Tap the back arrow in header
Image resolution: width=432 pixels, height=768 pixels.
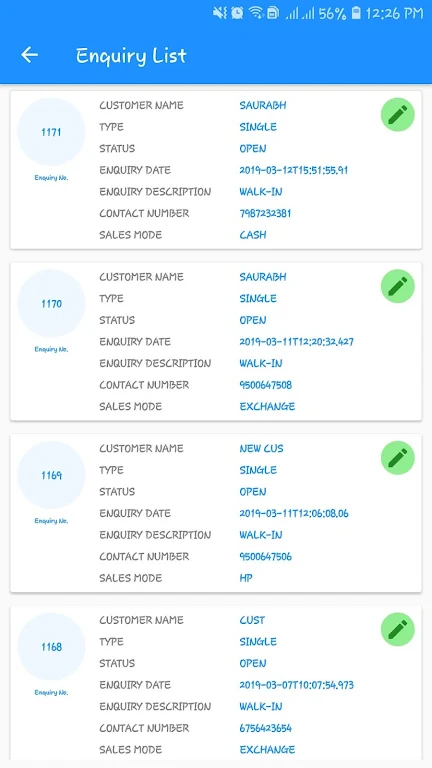[29, 55]
